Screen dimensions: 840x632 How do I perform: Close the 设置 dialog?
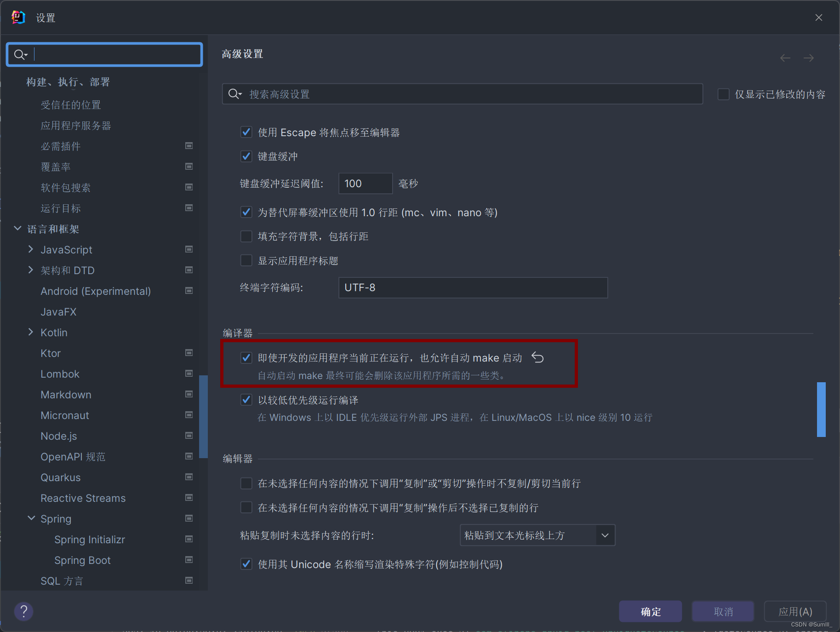[x=819, y=17]
